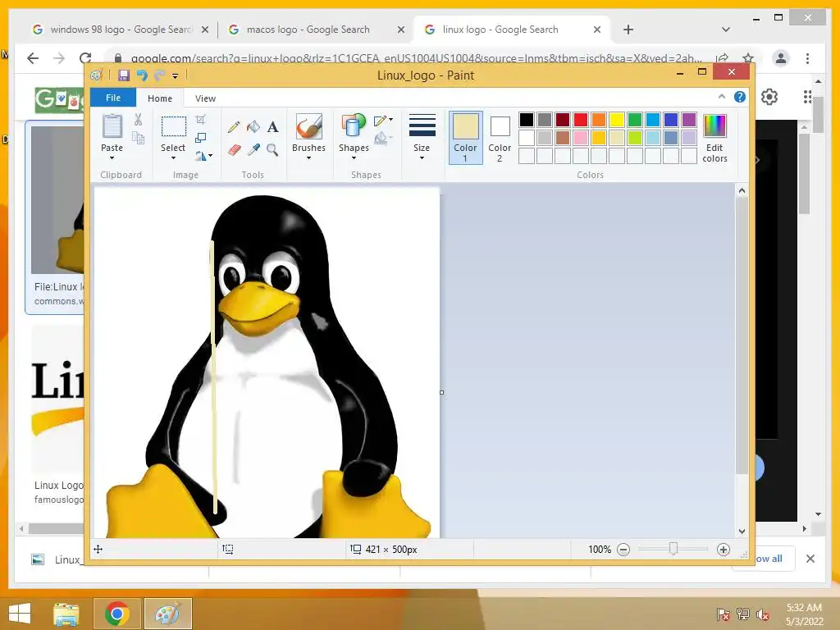Click the Select rectangle tool icon
The image size is (840, 630).
[174, 127]
